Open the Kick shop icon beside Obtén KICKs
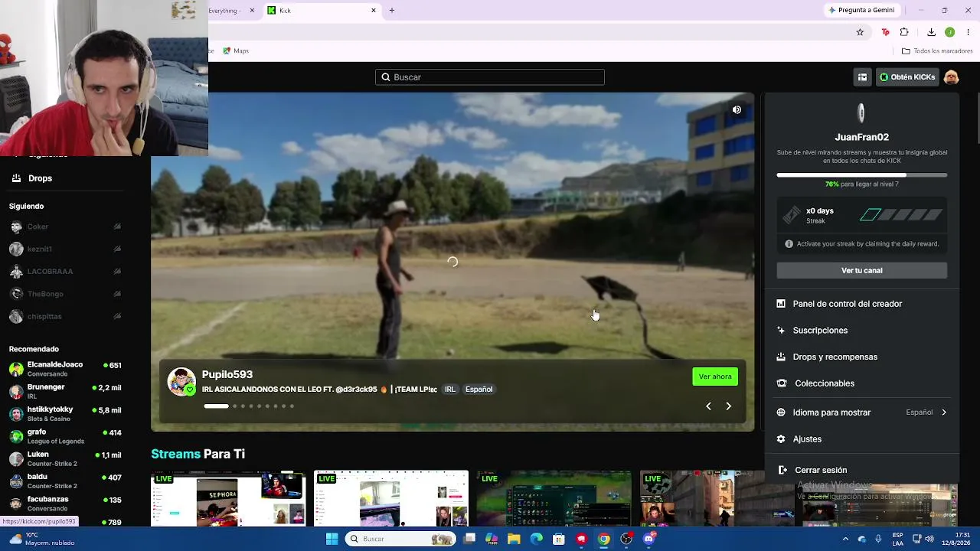The image size is (980, 551). coord(862,77)
